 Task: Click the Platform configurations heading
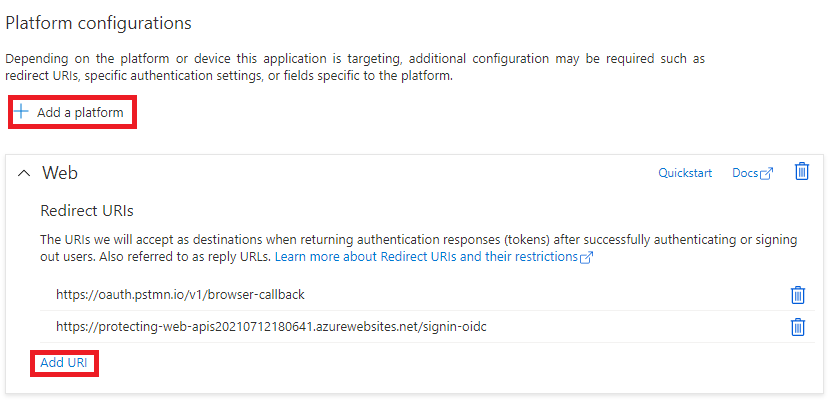[x=98, y=23]
